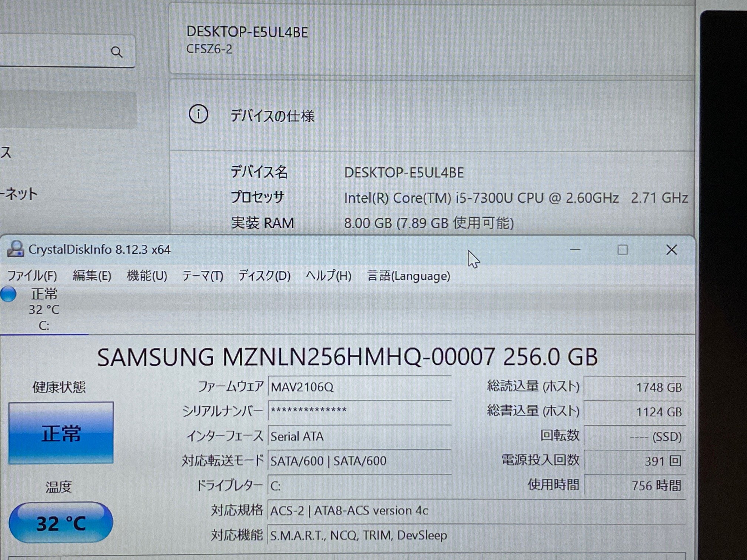The image size is (747, 560).
Task: Click the 使用時間 label
Action: 553,484
